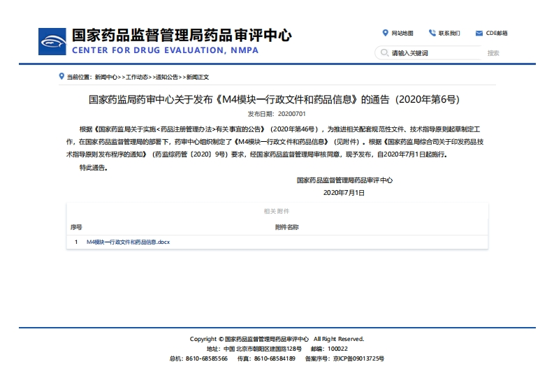Click the 联系我们 phone icon
Image resolution: width=554 pixels, height=392 pixels.
(432, 33)
